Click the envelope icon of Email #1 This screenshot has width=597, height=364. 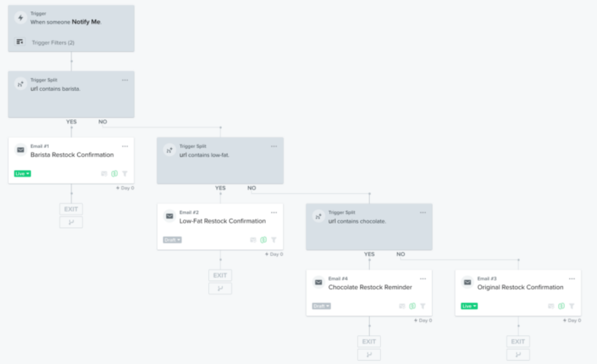coord(20,150)
